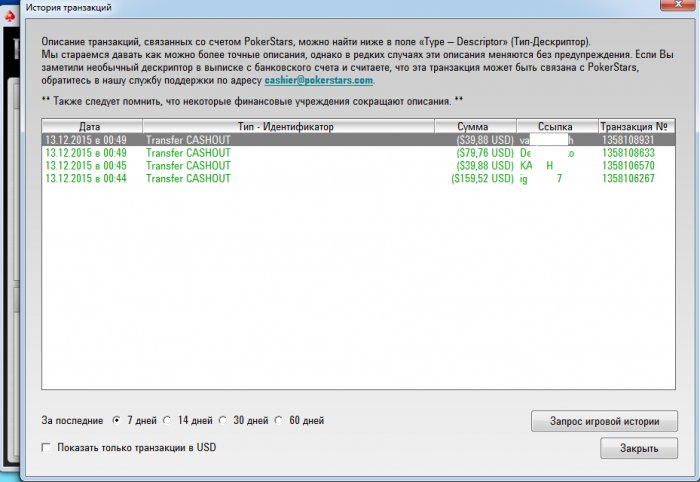Image resolution: width=700 pixels, height=482 pixels.
Task: Click the ($159,52 USD) amount cell
Action: 483,179
